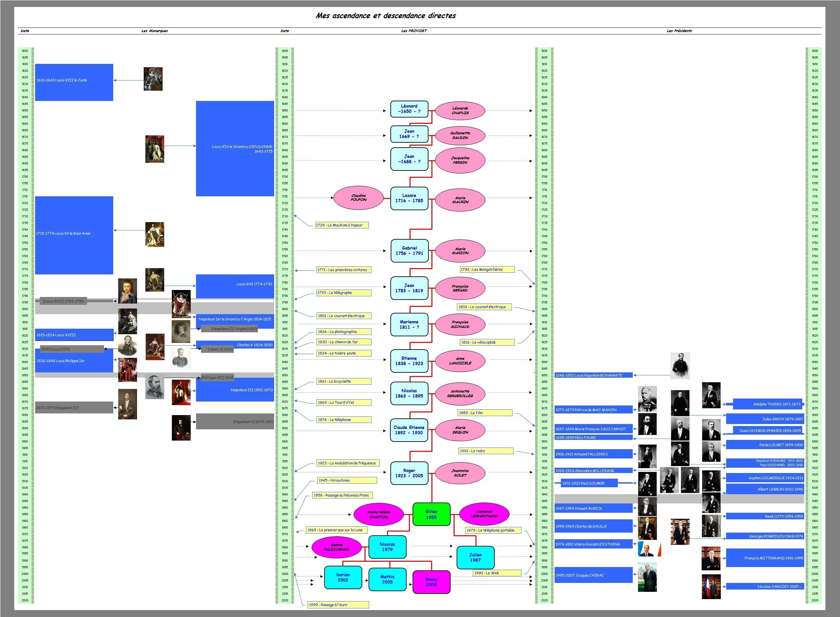Click the 1869 La Tour Eiffel label

[344, 402]
